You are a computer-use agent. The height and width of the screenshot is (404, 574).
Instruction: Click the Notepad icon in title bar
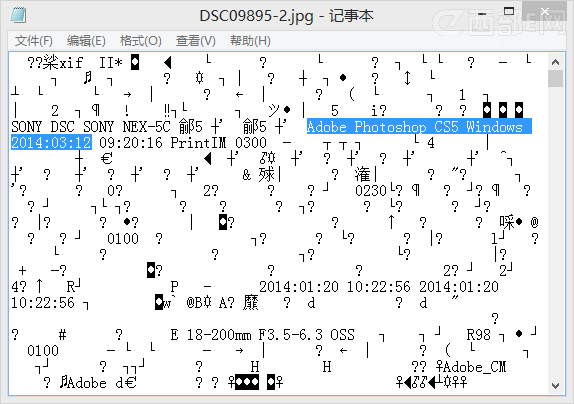18,15
